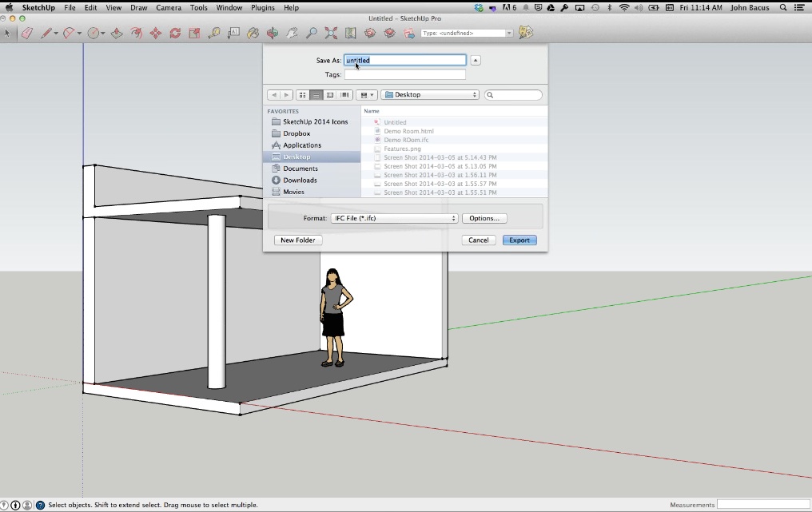Open the Edit menu
This screenshot has height=512, width=812.
[90, 8]
